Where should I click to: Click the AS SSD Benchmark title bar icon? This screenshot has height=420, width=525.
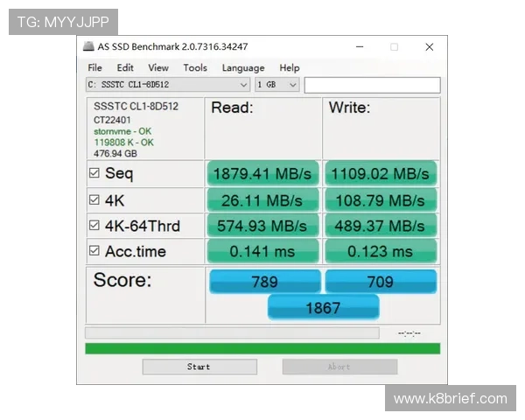coord(88,47)
